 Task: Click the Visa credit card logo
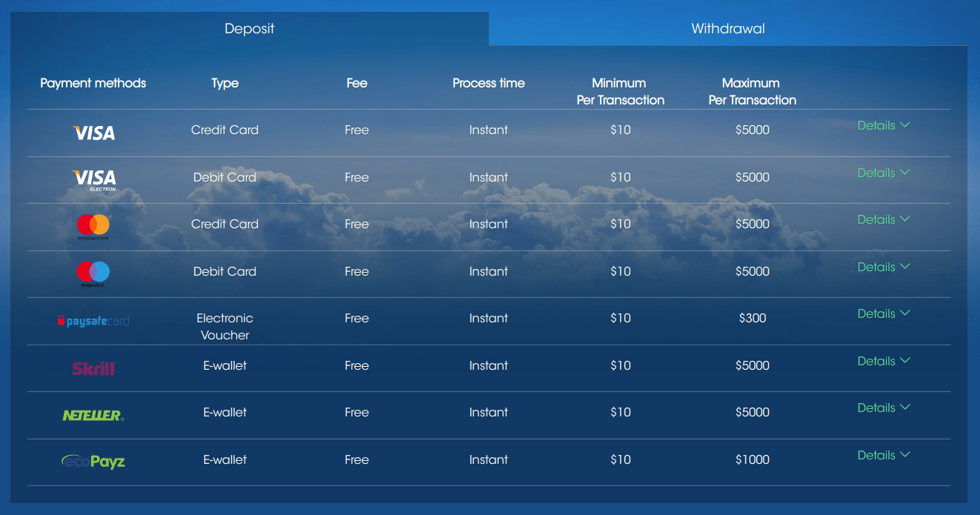pyautogui.click(x=93, y=133)
